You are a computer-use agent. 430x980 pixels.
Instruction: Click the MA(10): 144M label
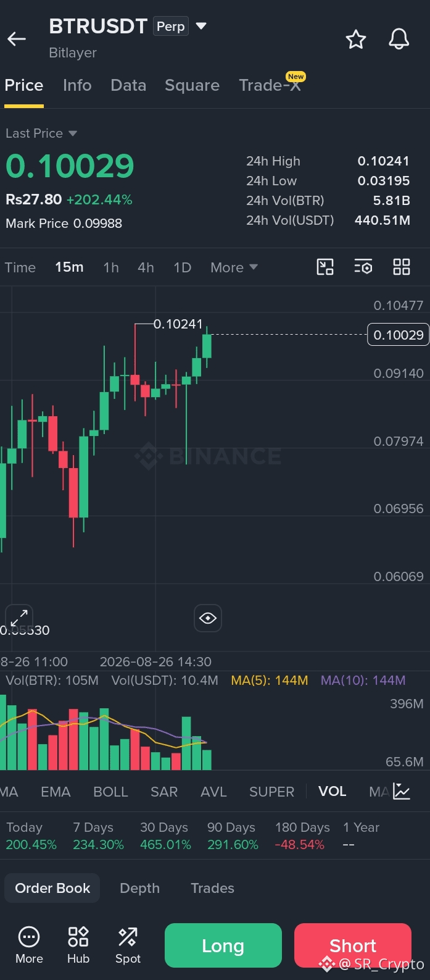pyautogui.click(x=363, y=681)
